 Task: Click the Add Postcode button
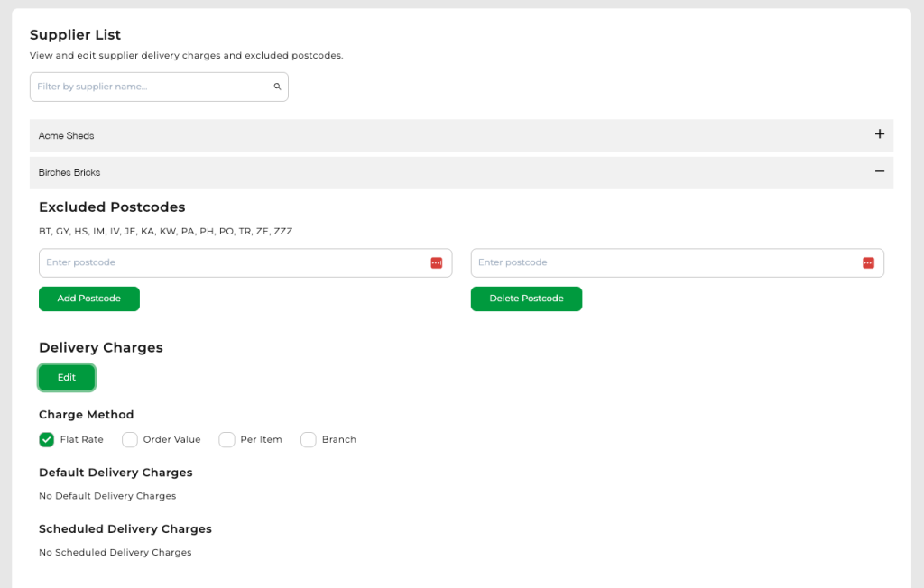pos(88,298)
